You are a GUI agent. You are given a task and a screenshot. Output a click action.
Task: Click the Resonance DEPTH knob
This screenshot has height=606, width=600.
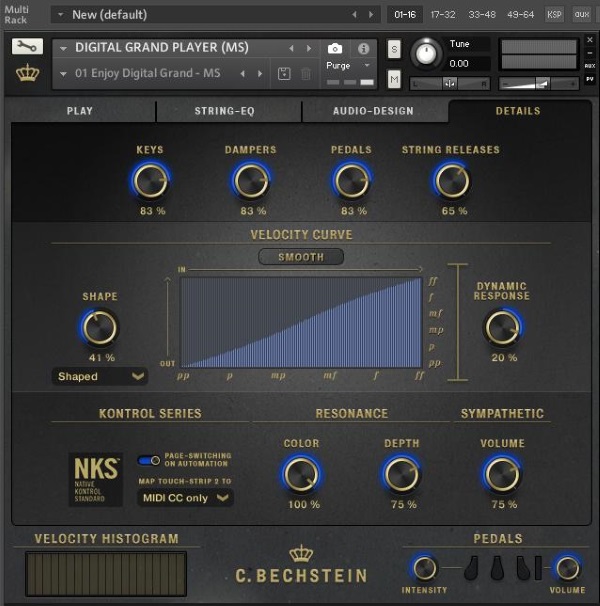402,474
